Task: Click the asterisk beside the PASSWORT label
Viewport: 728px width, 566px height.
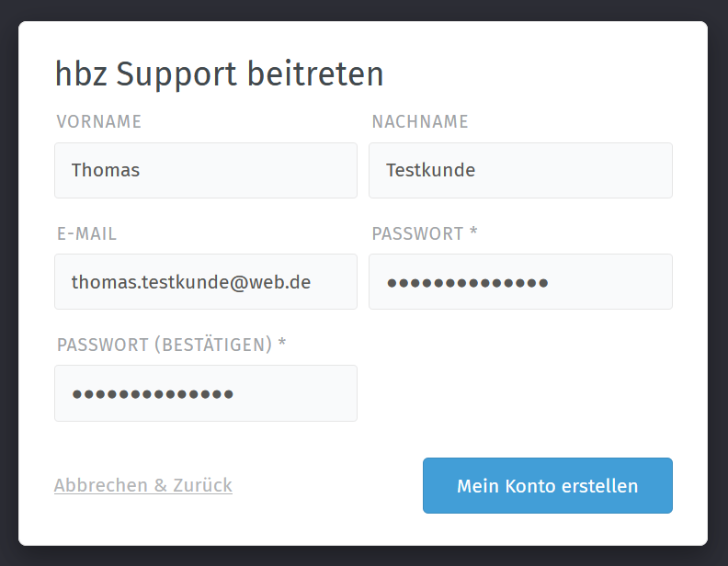Action: point(473,232)
